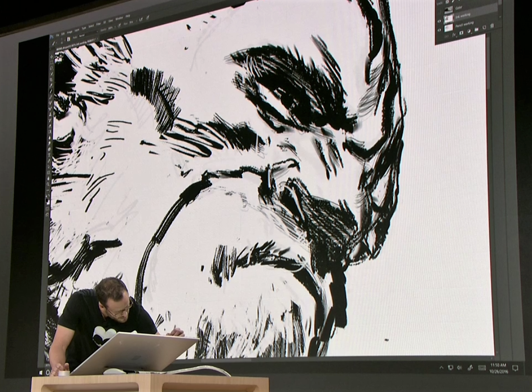
Task: Open the View menu
Action: click(111, 21)
